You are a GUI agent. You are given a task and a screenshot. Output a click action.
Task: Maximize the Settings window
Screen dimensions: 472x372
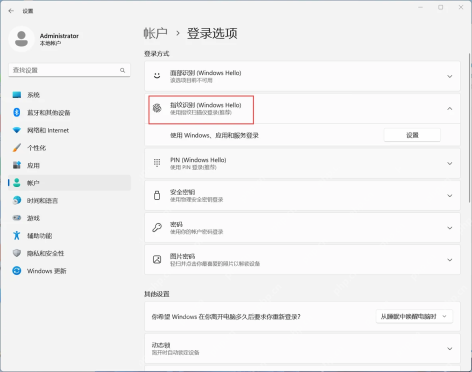440,7
